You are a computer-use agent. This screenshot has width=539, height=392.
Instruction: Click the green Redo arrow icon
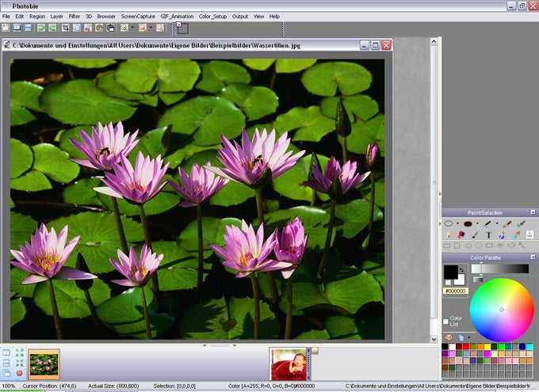52,28
